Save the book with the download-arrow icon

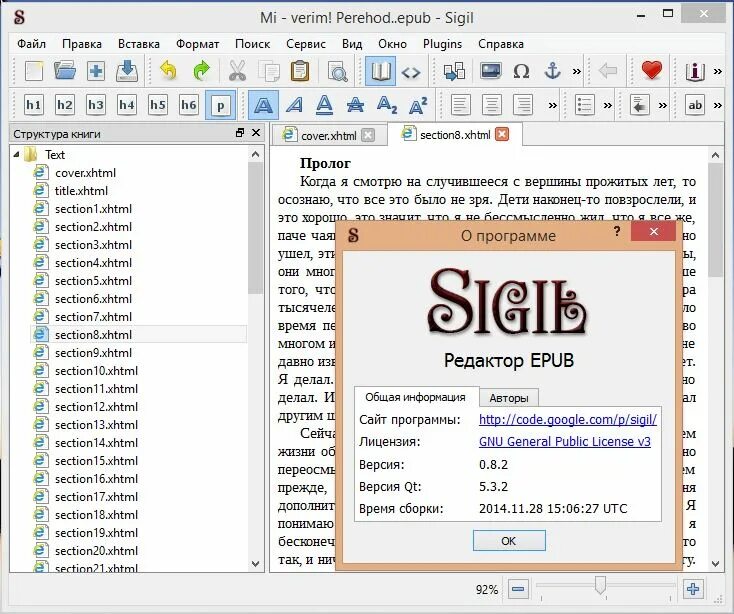(127, 71)
